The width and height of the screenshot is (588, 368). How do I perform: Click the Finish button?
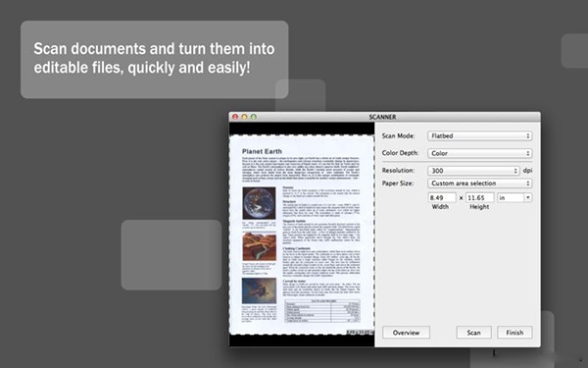click(514, 333)
